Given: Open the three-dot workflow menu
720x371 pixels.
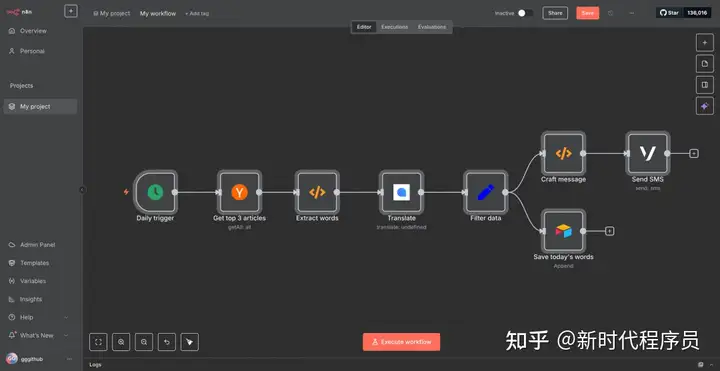Looking at the screenshot, I should coord(631,13).
